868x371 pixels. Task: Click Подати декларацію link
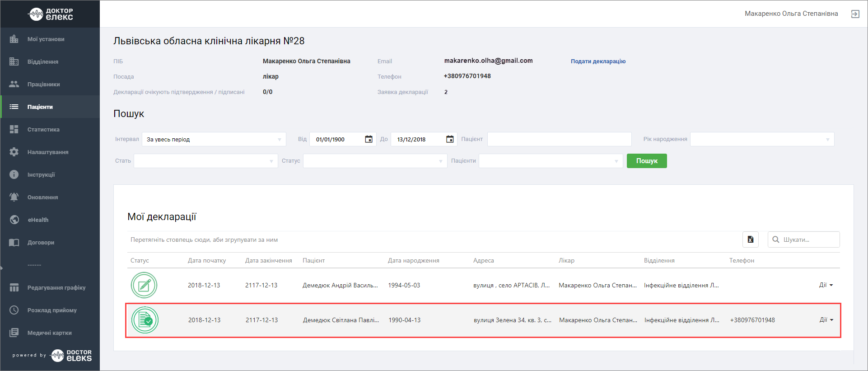click(598, 61)
